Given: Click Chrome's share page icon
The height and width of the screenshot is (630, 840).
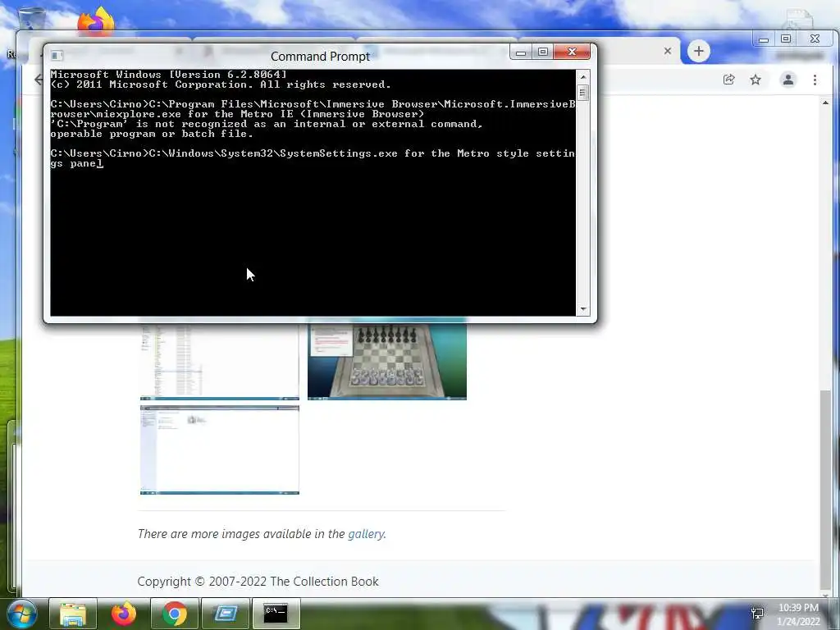Looking at the screenshot, I should [x=728, y=80].
